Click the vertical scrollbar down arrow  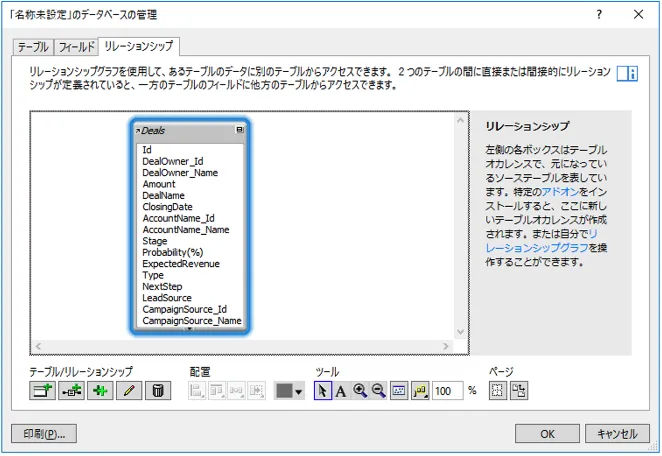point(460,332)
